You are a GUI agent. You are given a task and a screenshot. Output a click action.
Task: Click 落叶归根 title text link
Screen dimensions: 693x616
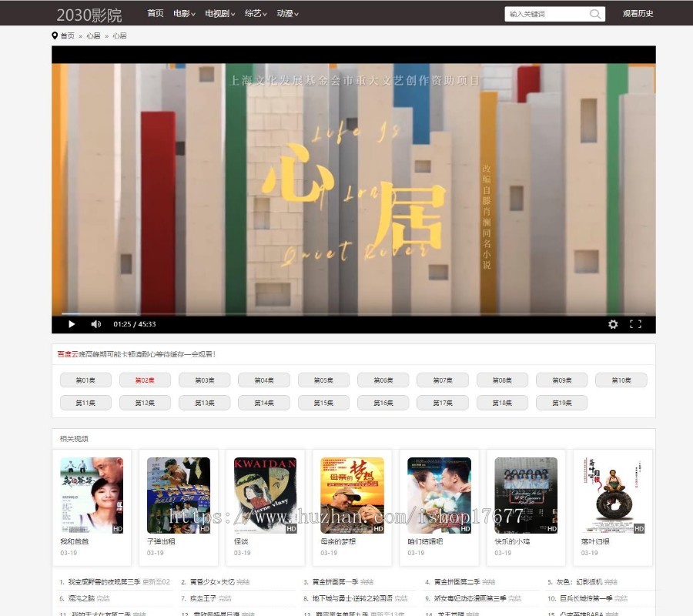[595, 541]
